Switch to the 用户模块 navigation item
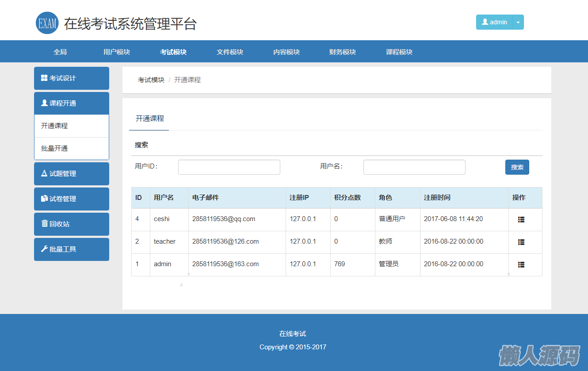The width and height of the screenshot is (588, 371). pyautogui.click(x=117, y=52)
